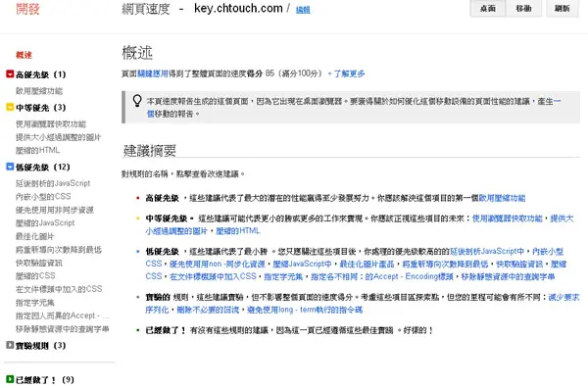Switch to the 移動 mobile tab
Viewport: 588px width, 388px height.
pos(523,8)
